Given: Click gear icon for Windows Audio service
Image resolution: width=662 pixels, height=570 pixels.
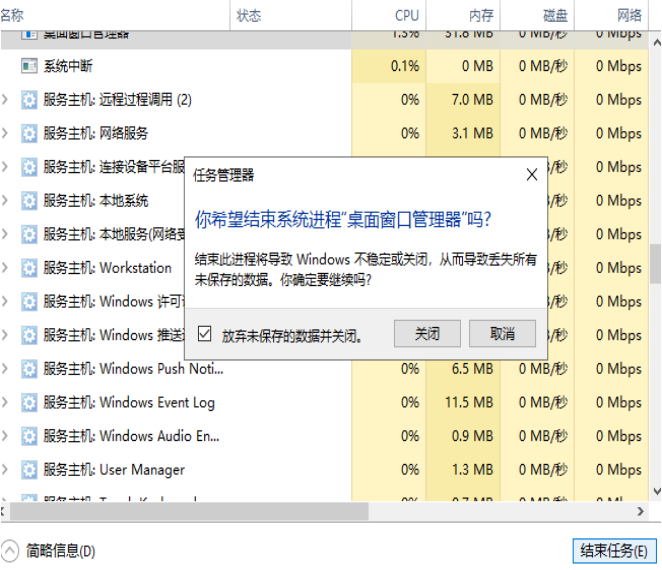Looking at the screenshot, I should click(x=29, y=436).
